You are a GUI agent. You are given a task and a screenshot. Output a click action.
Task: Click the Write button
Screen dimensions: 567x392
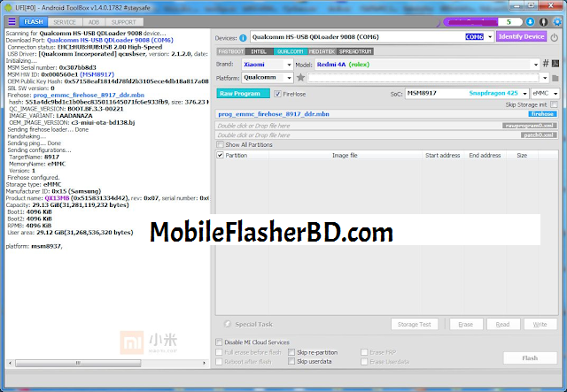pyautogui.click(x=540, y=324)
